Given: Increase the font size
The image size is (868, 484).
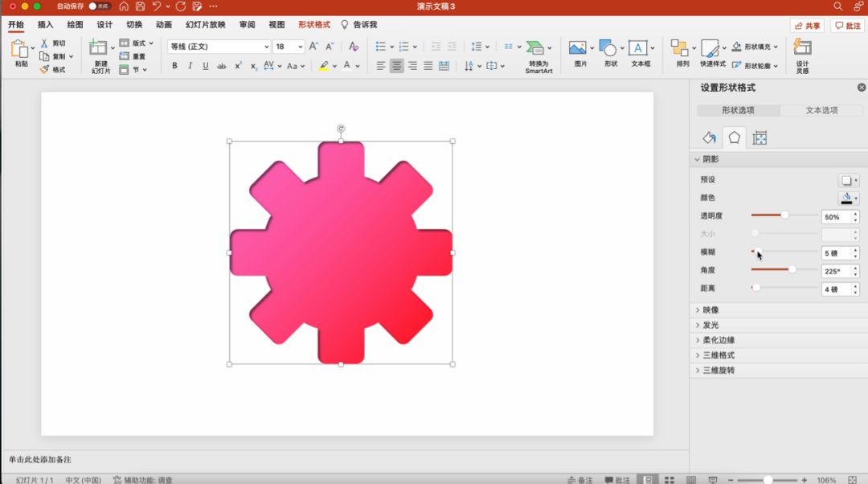Looking at the screenshot, I should point(313,47).
